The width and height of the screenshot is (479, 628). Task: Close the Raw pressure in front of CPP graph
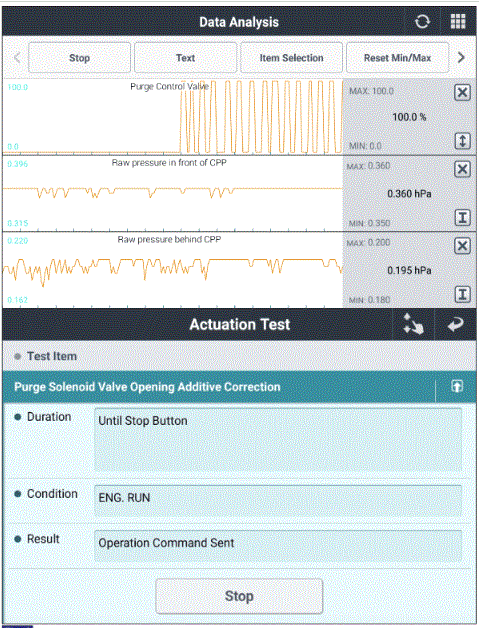[x=462, y=169]
